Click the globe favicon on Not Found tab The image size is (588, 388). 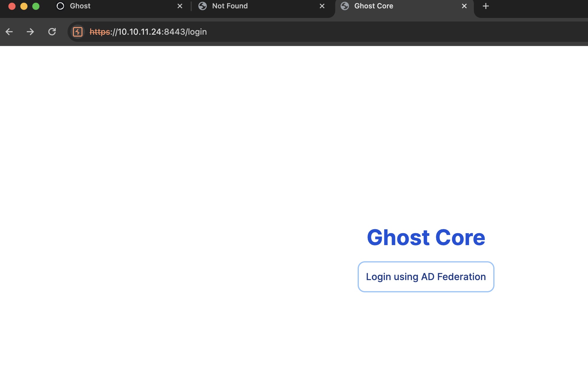[203, 6]
